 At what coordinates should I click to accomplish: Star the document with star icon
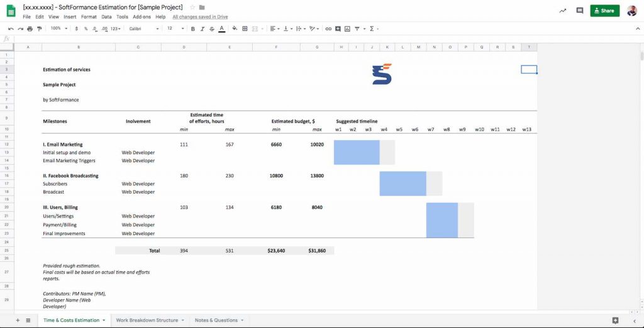coord(192,8)
